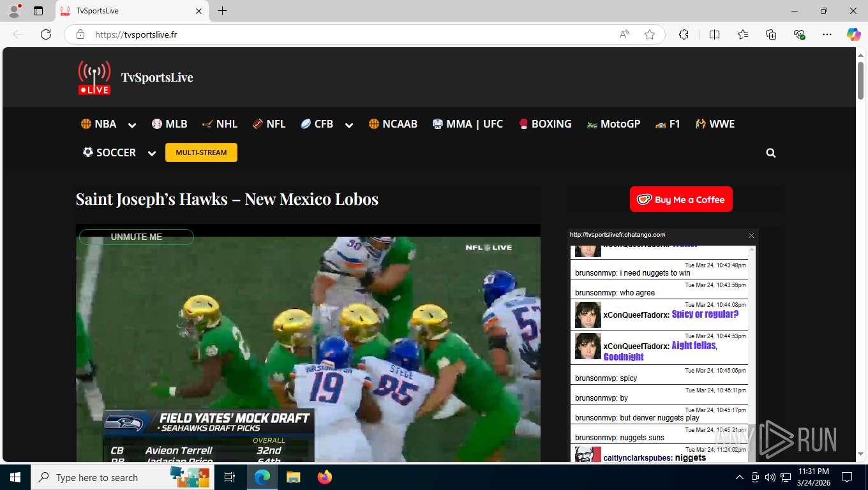Open the F1 menu item
Image resolution: width=868 pixels, height=490 pixels.
pyautogui.click(x=668, y=124)
